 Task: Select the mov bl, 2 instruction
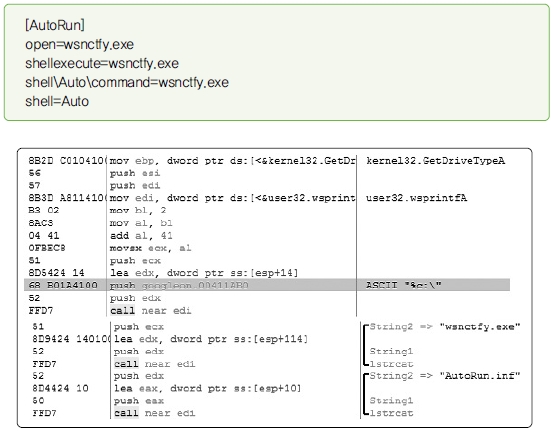click(x=138, y=211)
